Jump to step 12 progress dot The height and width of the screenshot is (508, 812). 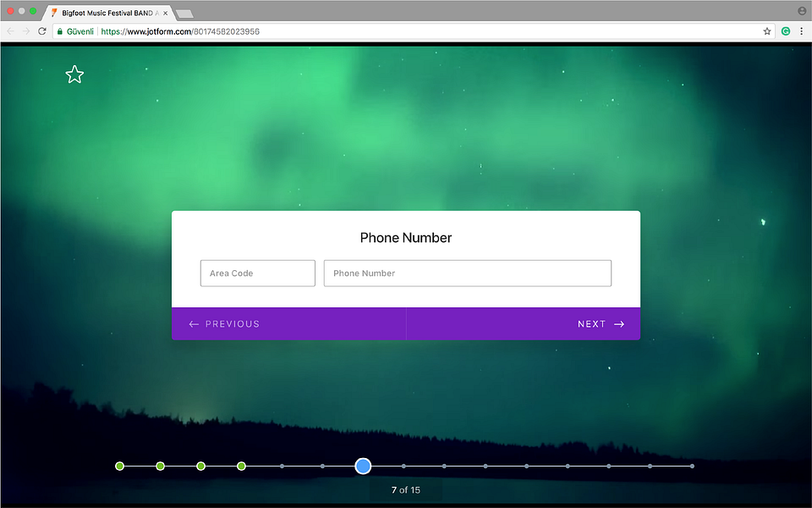click(x=568, y=466)
